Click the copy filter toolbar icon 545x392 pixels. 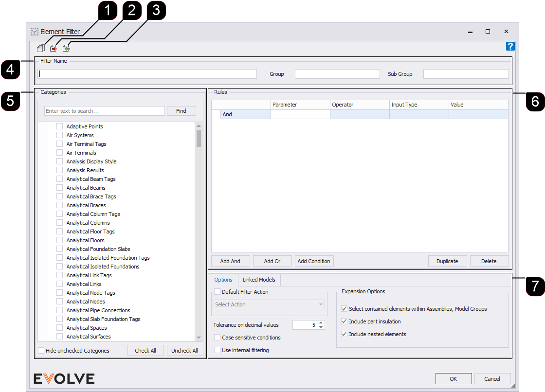[41, 48]
